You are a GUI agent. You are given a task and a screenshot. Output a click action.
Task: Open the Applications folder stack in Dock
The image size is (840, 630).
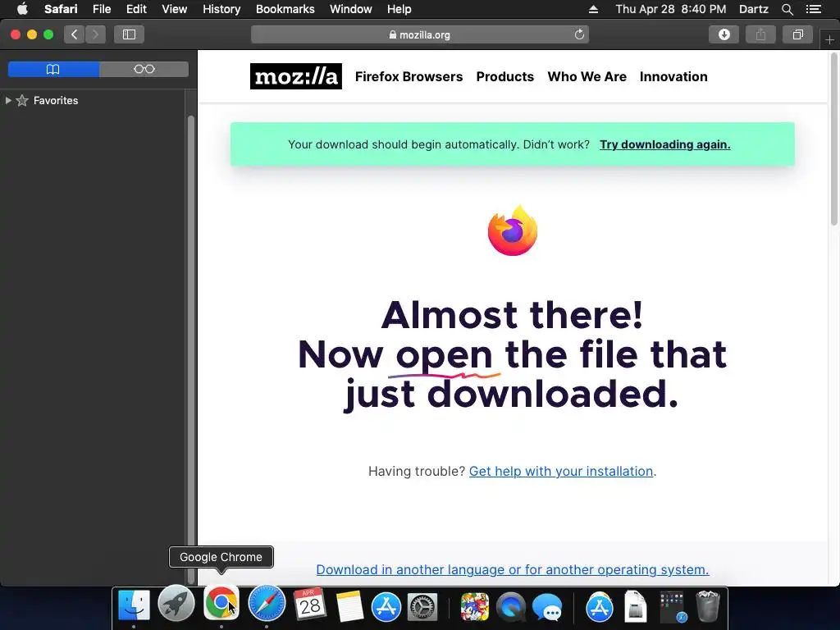(x=599, y=607)
